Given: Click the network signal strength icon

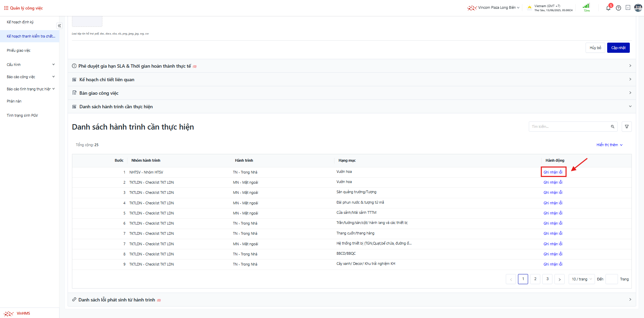Looking at the screenshot, I should (586, 6).
